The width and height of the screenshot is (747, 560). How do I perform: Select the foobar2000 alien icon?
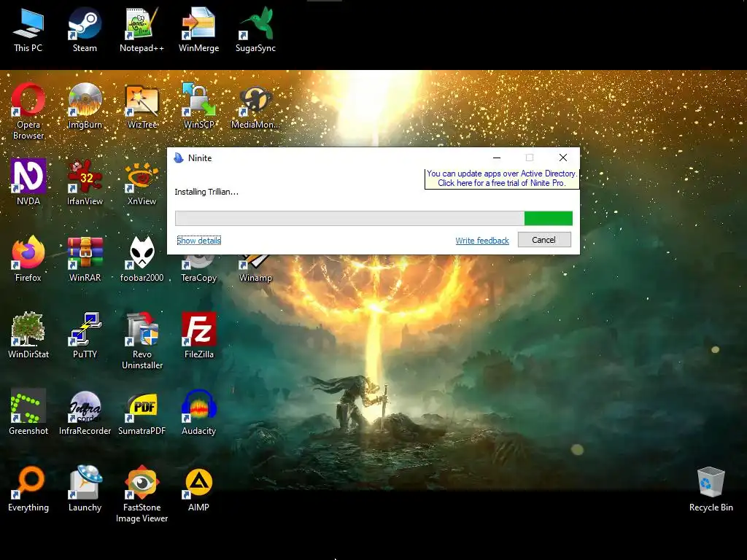(142, 252)
